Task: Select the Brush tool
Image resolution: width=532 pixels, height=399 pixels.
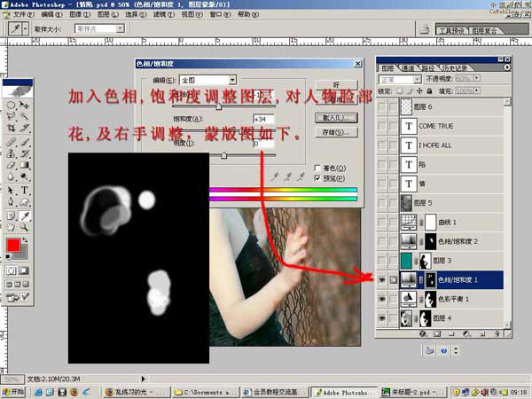Action: pos(24,142)
